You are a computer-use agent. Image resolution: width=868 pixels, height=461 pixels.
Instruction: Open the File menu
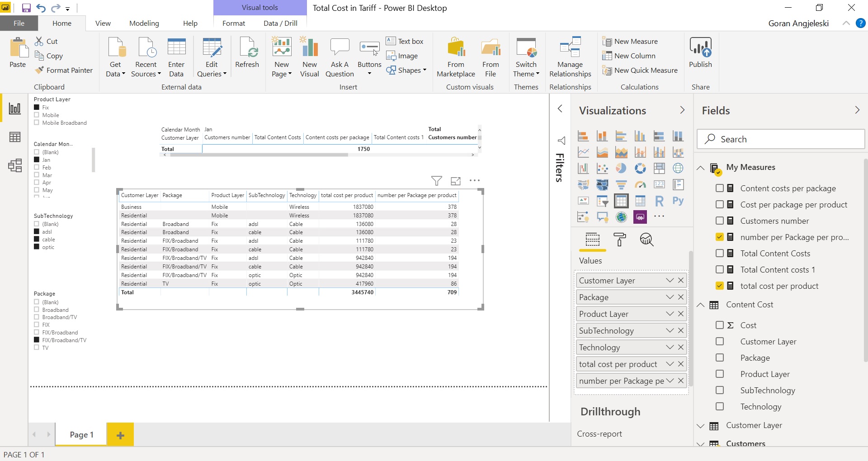19,23
